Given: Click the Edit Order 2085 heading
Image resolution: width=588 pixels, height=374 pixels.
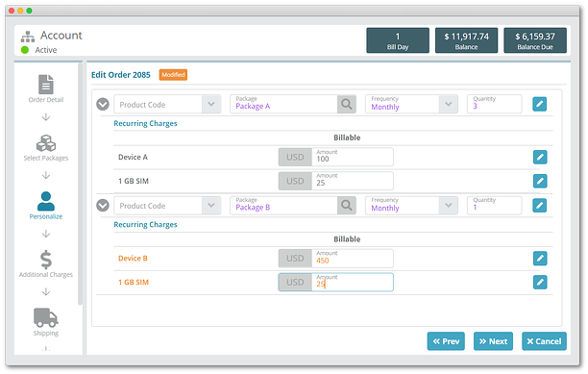Looking at the screenshot, I should click(121, 75).
